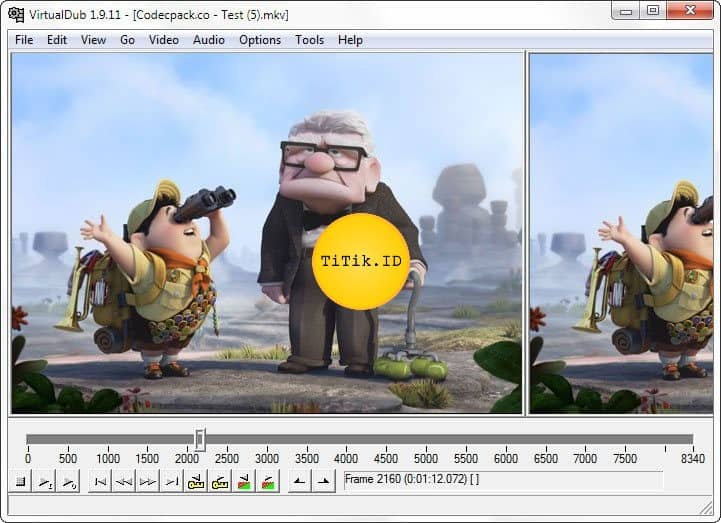Jump to the start of the video
721x523 pixels.
coord(100,482)
